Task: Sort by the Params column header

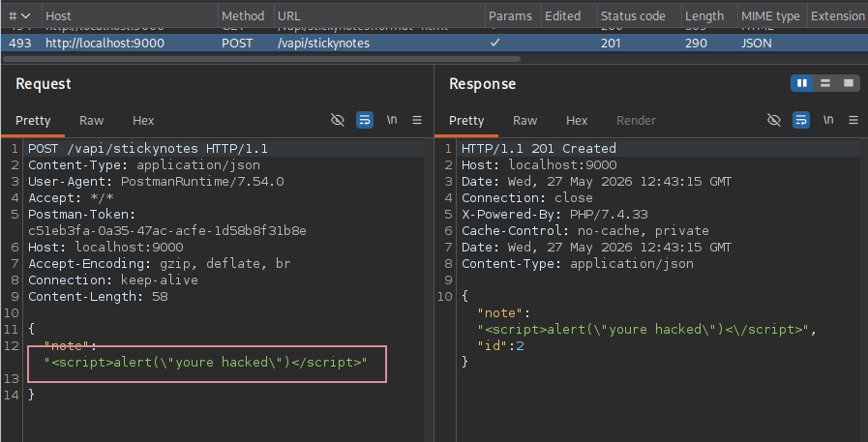Action: coord(510,16)
